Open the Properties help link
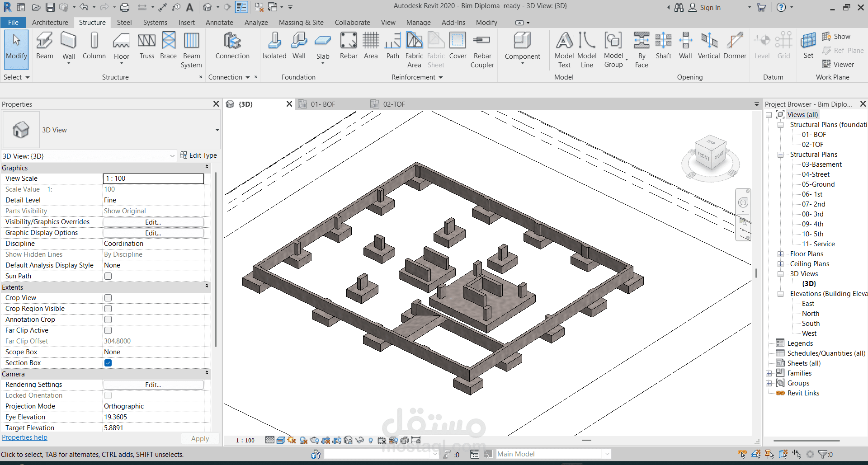Viewport: 868px width, 465px height. 24,437
